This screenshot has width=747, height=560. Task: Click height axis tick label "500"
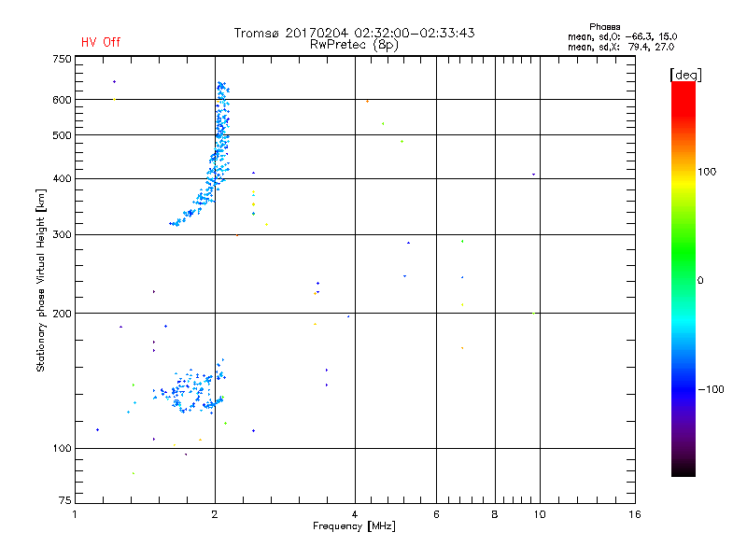point(62,135)
